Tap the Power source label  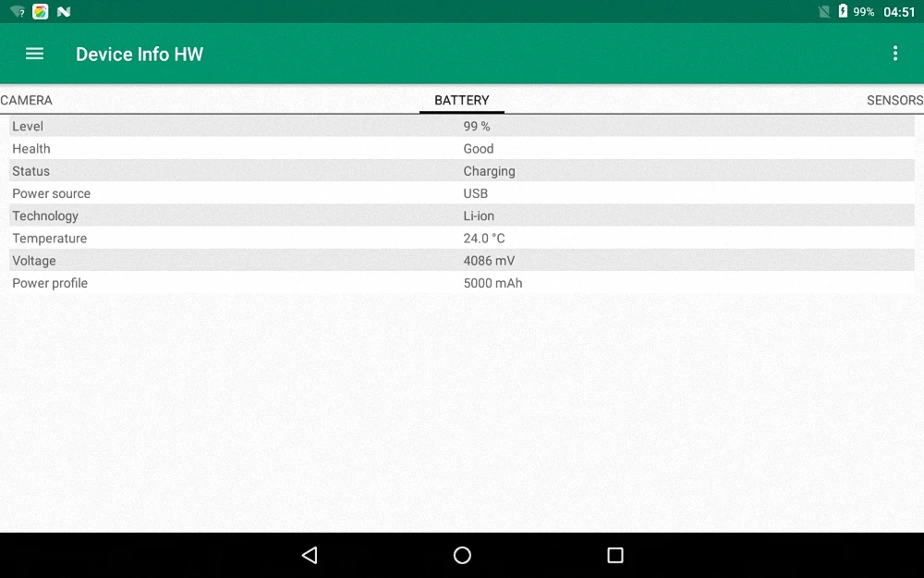coord(51,193)
